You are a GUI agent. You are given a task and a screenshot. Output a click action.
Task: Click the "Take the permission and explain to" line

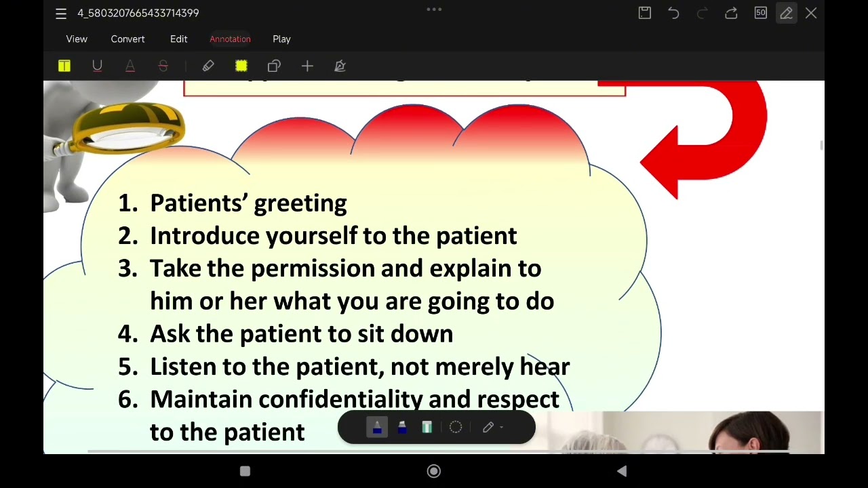345,268
